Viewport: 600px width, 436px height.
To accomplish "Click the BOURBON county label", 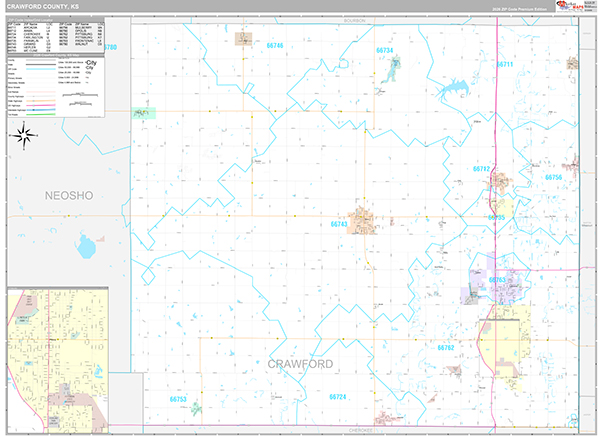I will pyautogui.click(x=354, y=21).
